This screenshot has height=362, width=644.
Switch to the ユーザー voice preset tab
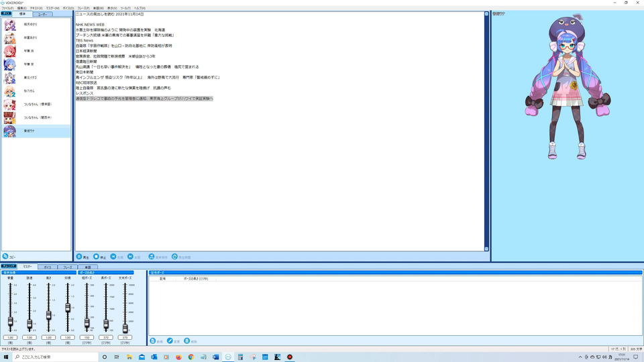click(x=42, y=14)
